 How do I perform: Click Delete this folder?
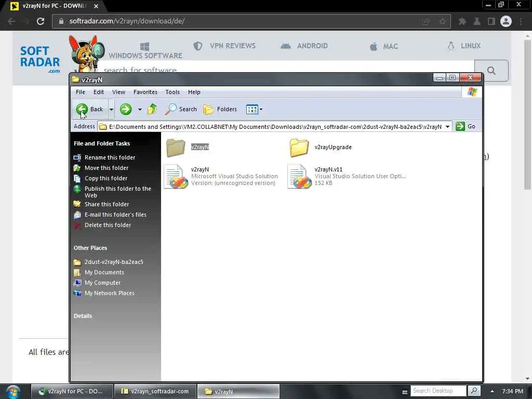108,225
